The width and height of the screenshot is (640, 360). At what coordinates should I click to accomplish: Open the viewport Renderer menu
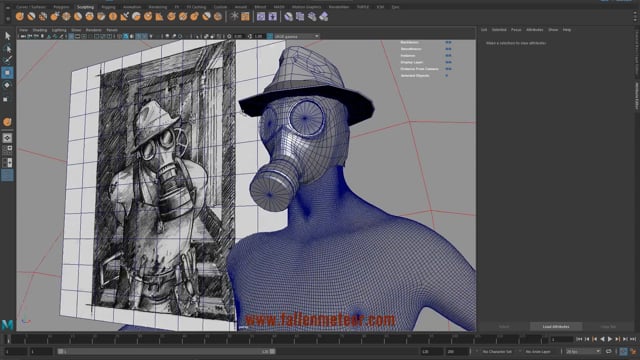pos(93,30)
